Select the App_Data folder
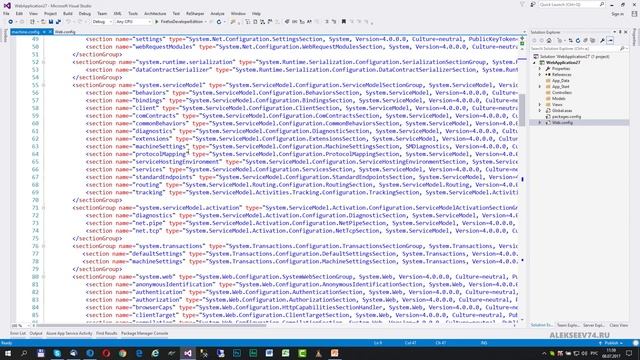The width and height of the screenshot is (640, 360). [x=560, y=81]
